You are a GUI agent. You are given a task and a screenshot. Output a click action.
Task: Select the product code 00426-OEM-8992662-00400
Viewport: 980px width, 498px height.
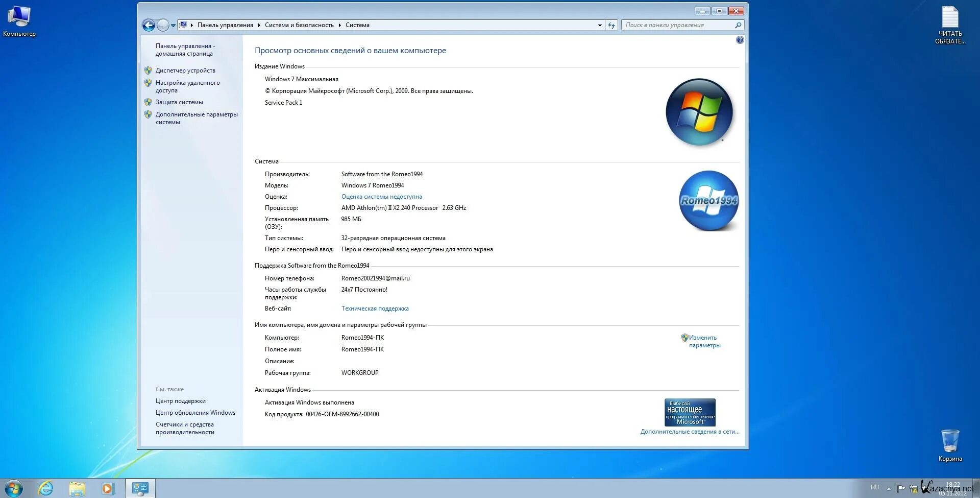342,414
